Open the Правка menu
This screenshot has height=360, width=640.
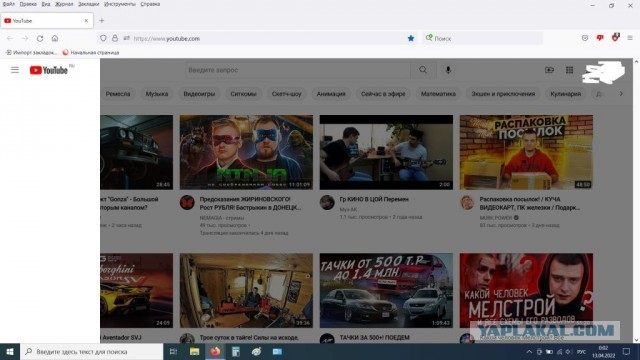(28, 4)
